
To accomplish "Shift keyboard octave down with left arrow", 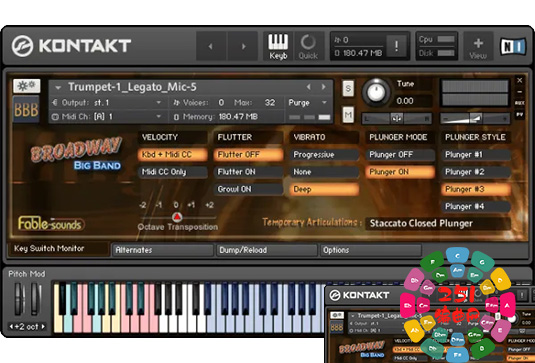I will 11,326.
